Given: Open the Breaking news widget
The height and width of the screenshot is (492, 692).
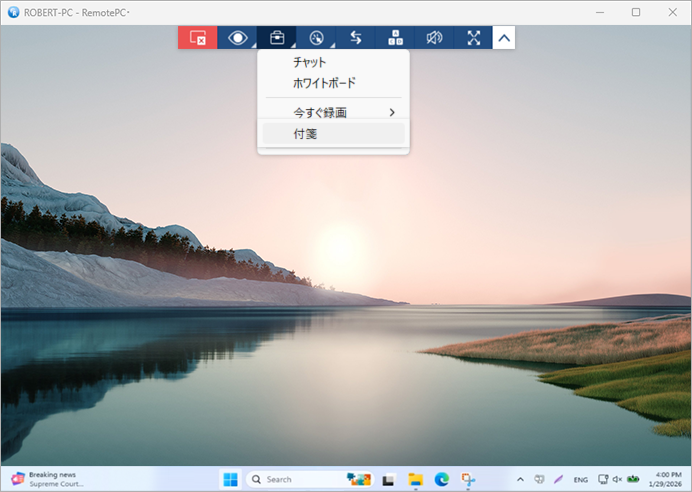Looking at the screenshot, I should click(49, 479).
